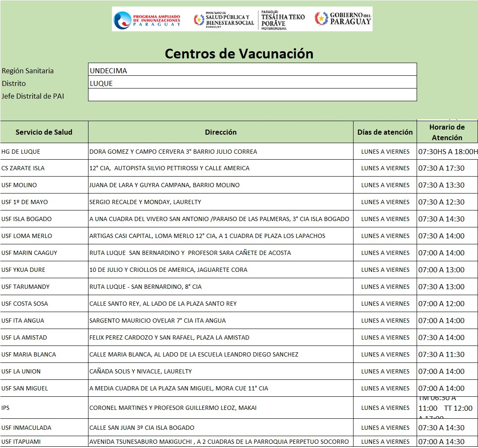Click the Ministerio de Salud Pública logo
Image resolution: width=478 pixels, height=448 pixels.
[x=224, y=20]
